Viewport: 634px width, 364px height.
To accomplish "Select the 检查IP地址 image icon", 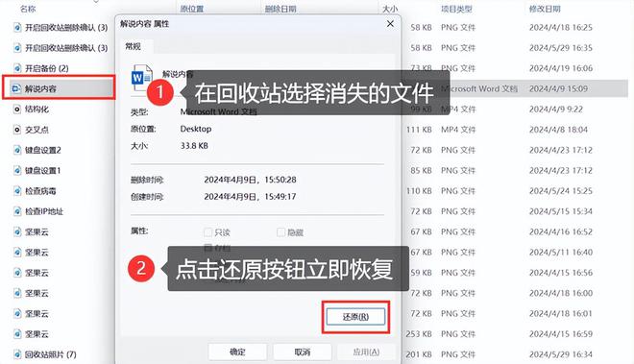I will point(17,211).
